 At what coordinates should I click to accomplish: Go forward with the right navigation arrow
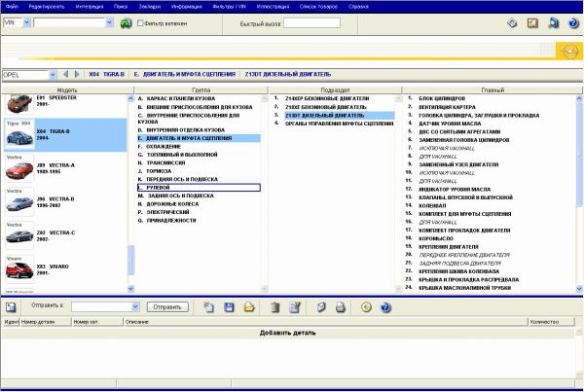(x=77, y=74)
